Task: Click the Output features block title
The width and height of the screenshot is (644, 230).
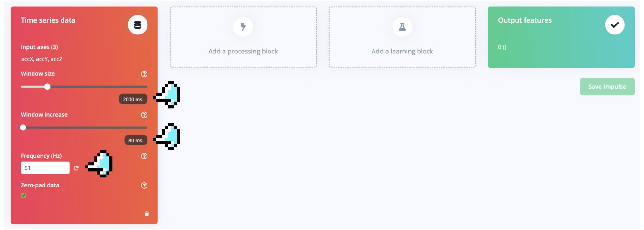Action: pos(525,20)
